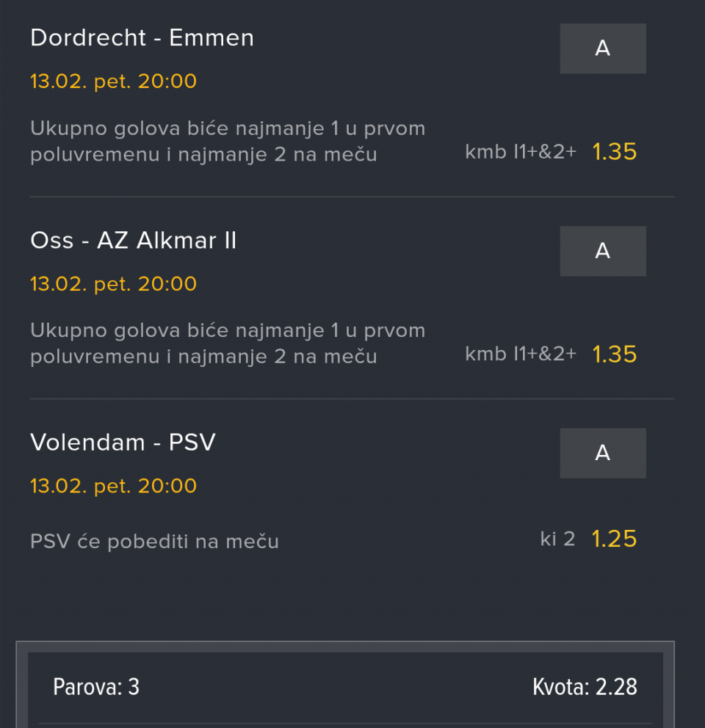The height and width of the screenshot is (728, 705).
Task: Click the kmb I1+&2+ code for Dordrecht - Emmen
Action: point(521,152)
